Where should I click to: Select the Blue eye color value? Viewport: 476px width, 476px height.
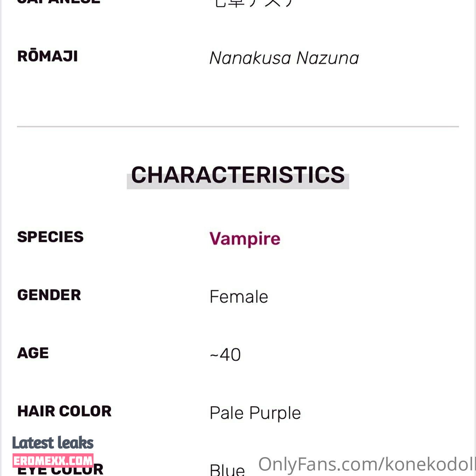click(227, 470)
